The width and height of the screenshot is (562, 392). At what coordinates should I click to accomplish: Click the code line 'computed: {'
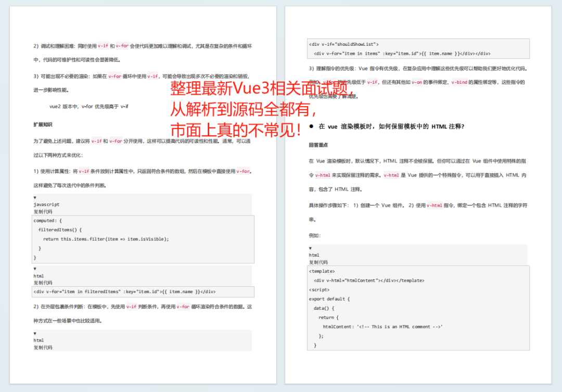(48, 221)
